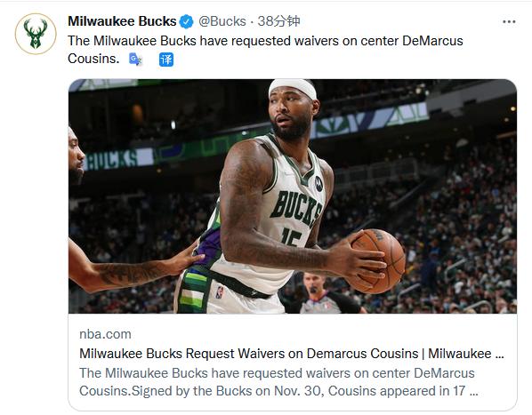Open the tweet via the 38分钟 timestamp

click(278, 21)
